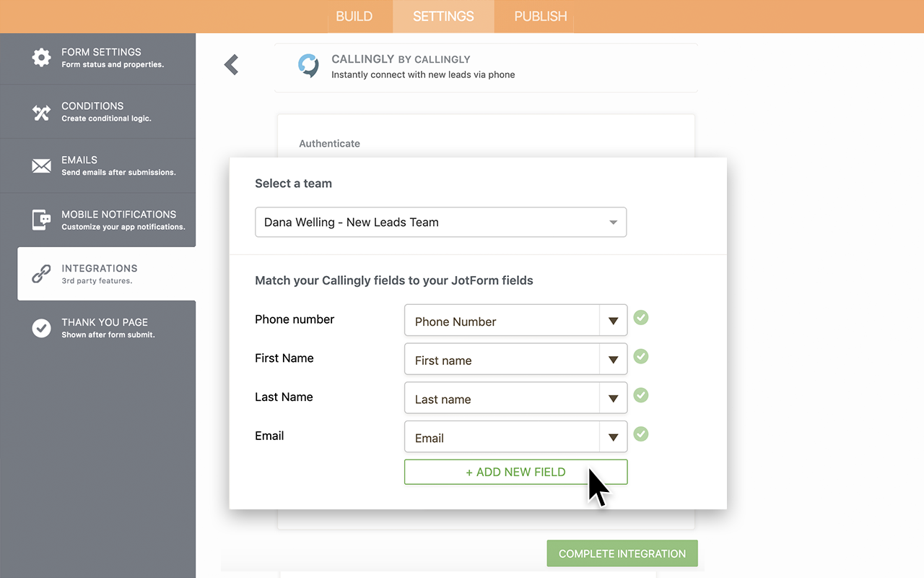The height and width of the screenshot is (578, 924).
Task: Click the Thank You Page checkmark icon
Action: pyautogui.click(x=42, y=328)
